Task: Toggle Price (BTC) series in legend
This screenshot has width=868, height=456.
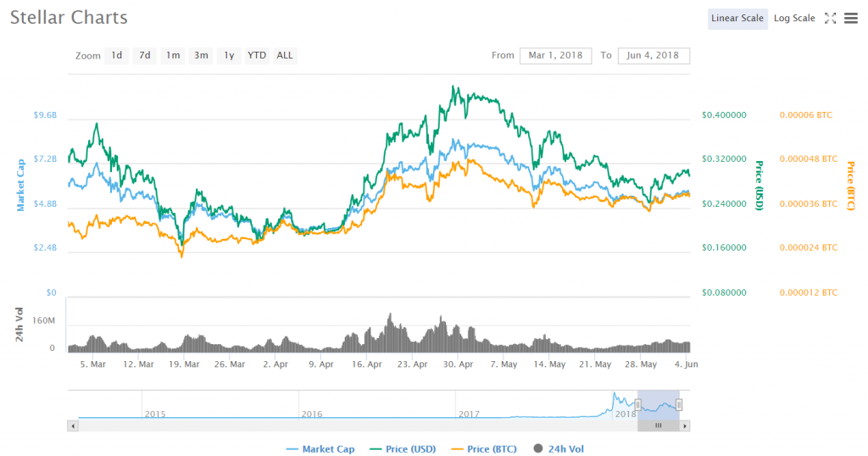Action: click(484, 449)
